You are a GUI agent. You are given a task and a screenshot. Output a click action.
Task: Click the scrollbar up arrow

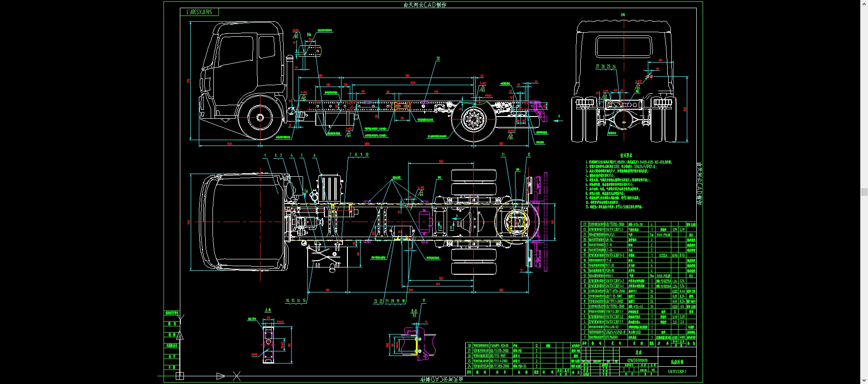pyautogui.click(x=864, y=4)
